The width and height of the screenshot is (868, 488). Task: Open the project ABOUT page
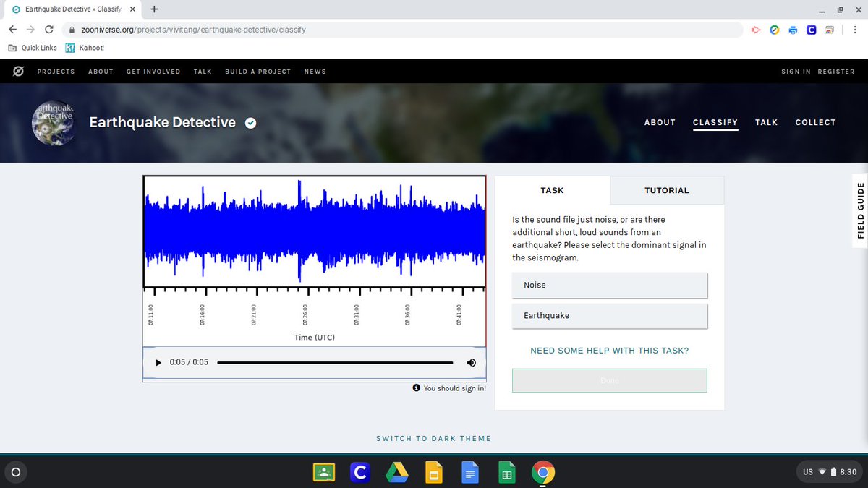tap(660, 122)
